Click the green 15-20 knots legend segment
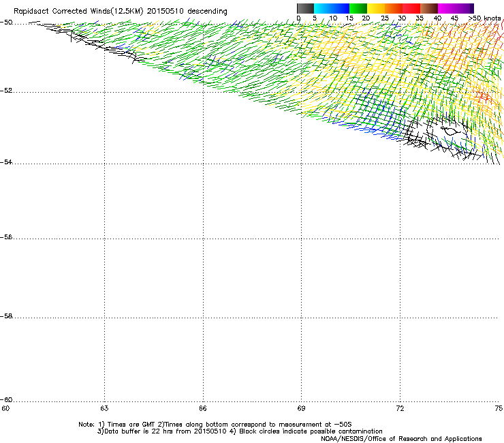Image resolution: width=504 pixels, height=443 pixels. pyautogui.click(x=358, y=8)
